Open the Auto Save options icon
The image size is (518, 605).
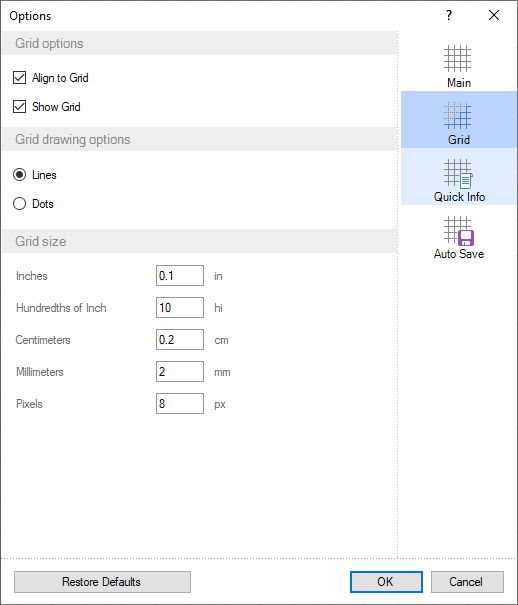tap(459, 231)
